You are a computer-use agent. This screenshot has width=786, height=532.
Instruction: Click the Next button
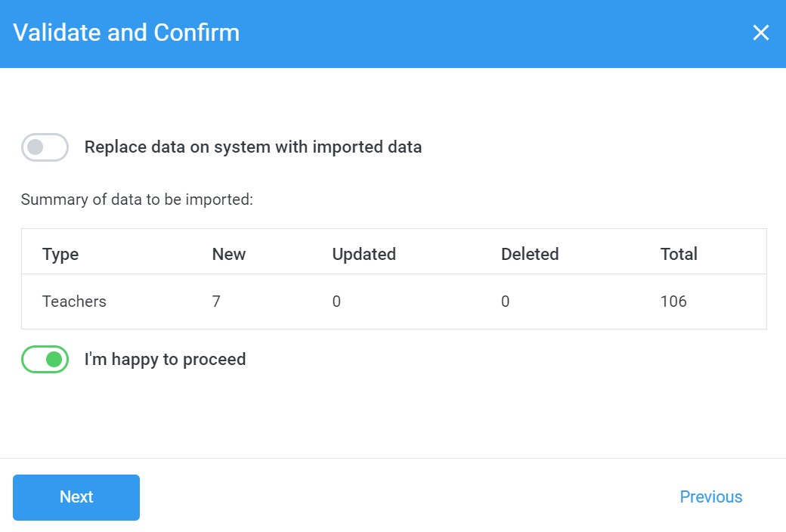pos(76,497)
